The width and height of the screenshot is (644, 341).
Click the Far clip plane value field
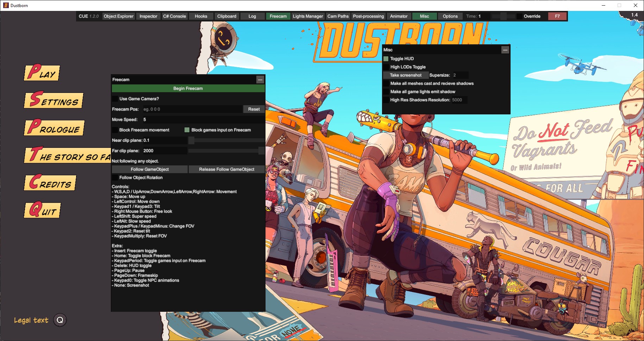pos(165,151)
